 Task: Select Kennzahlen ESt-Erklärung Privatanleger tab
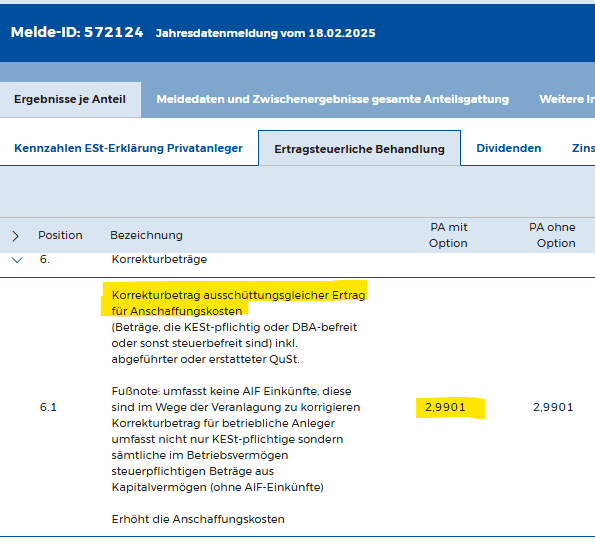[128, 148]
